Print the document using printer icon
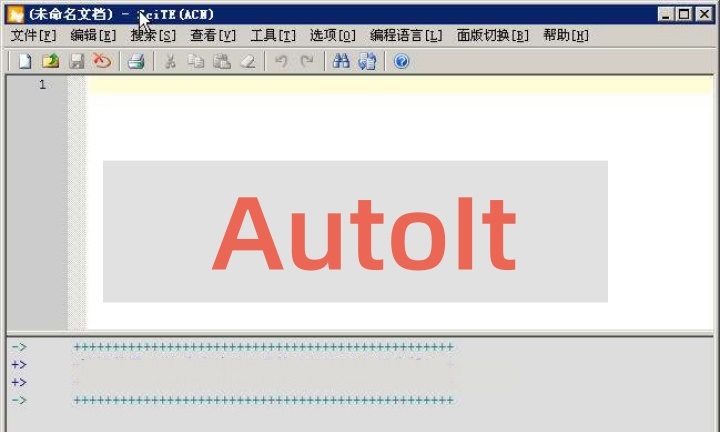The image size is (720, 432). (136, 61)
